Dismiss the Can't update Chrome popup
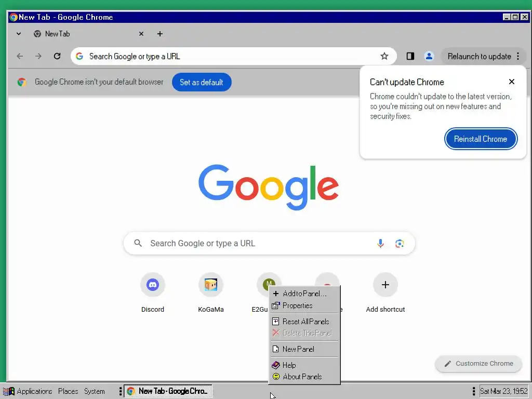Viewport: 532px width, 399px height. click(511, 82)
